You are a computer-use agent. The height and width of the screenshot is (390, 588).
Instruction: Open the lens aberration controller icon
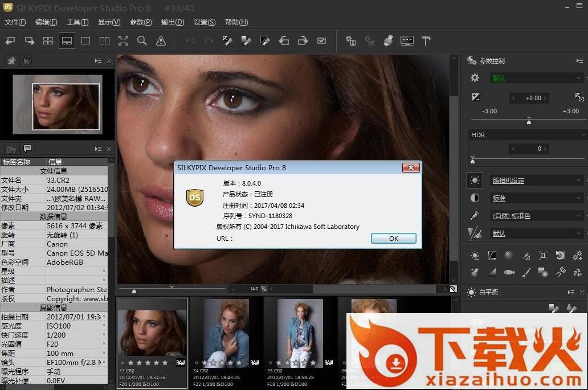point(543,256)
